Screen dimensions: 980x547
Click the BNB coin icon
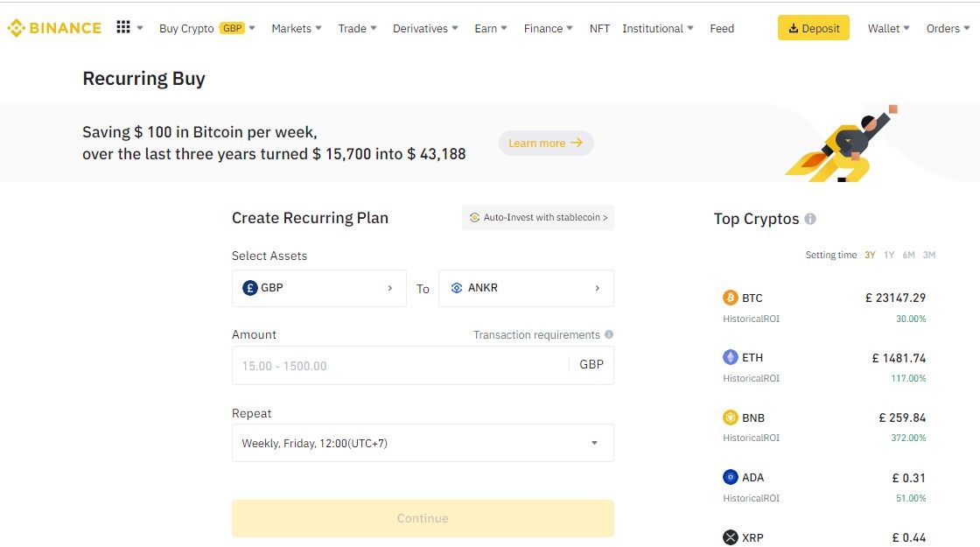(x=730, y=417)
